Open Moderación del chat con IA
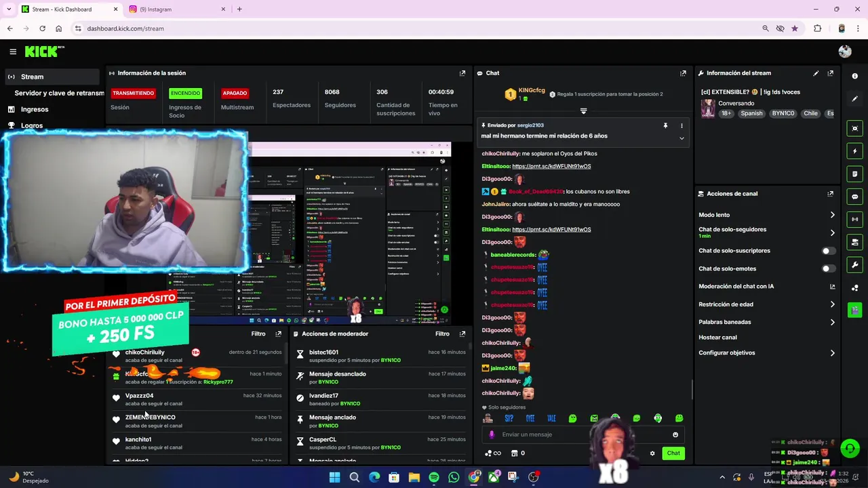This screenshot has width=868, height=488. pos(766,287)
